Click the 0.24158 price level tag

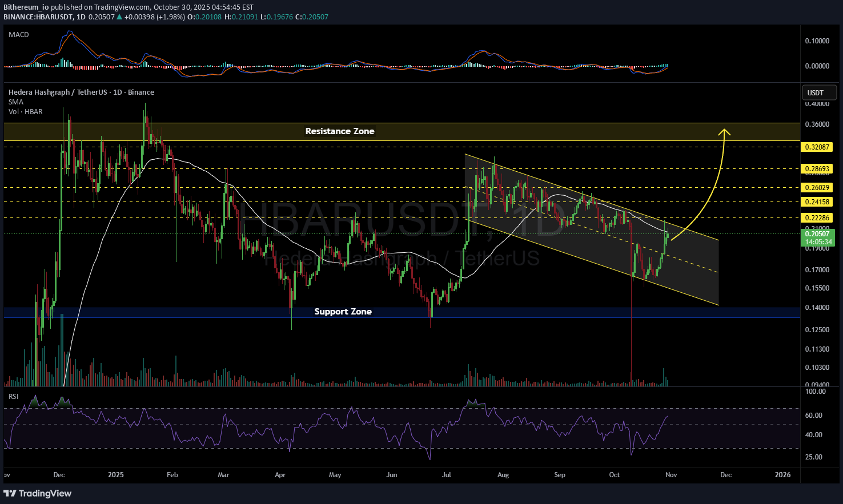coord(817,202)
